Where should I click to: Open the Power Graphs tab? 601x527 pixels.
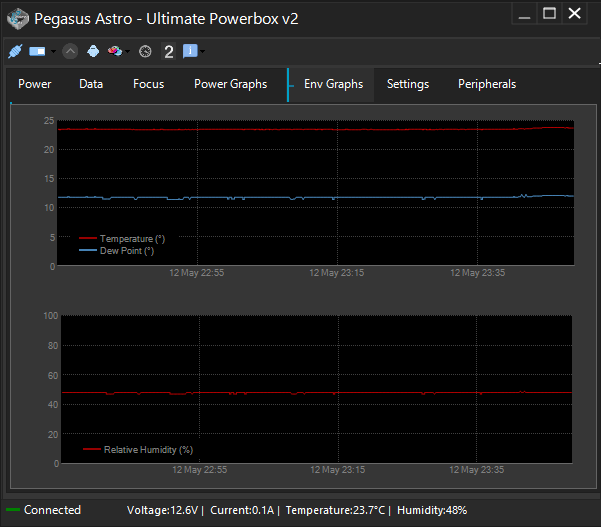[x=230, y=84]
